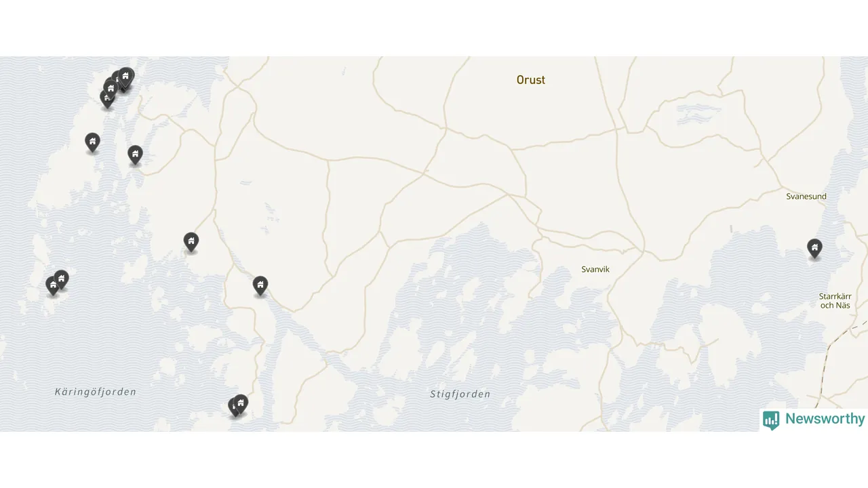Select the Stigfjorden water label

tap(460, 394)
